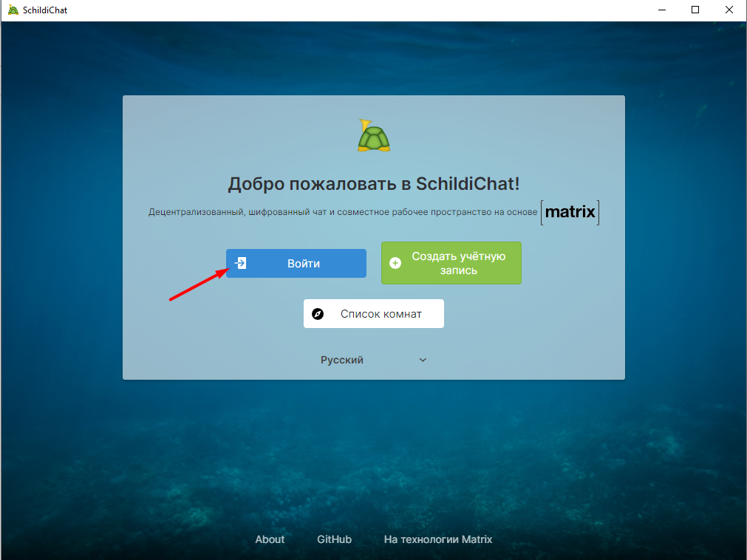
Task: Click the plus icon on the green button
Action: (395, 263)
